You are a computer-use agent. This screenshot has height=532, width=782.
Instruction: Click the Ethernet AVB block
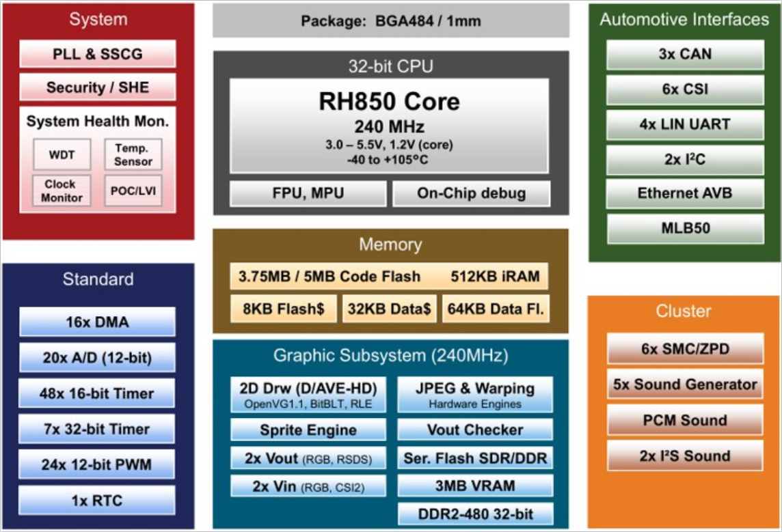pos(685,193)
